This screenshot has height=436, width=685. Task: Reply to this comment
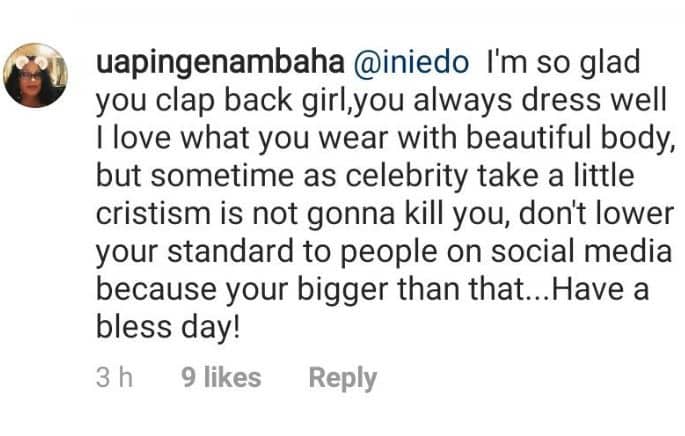pos(343,378)
